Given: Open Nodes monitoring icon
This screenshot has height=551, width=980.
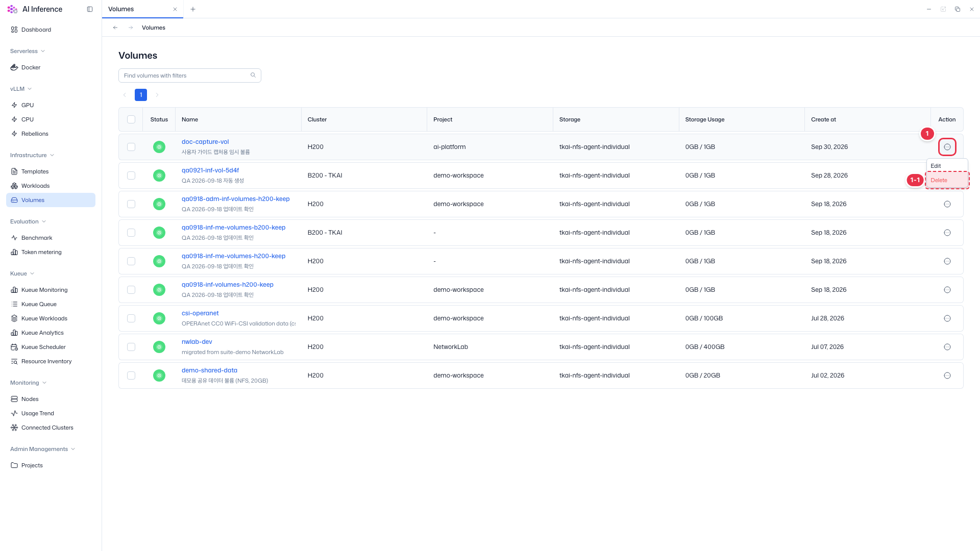Looking at the screenshot, I should pyautogui.click(x=14, y=399).
